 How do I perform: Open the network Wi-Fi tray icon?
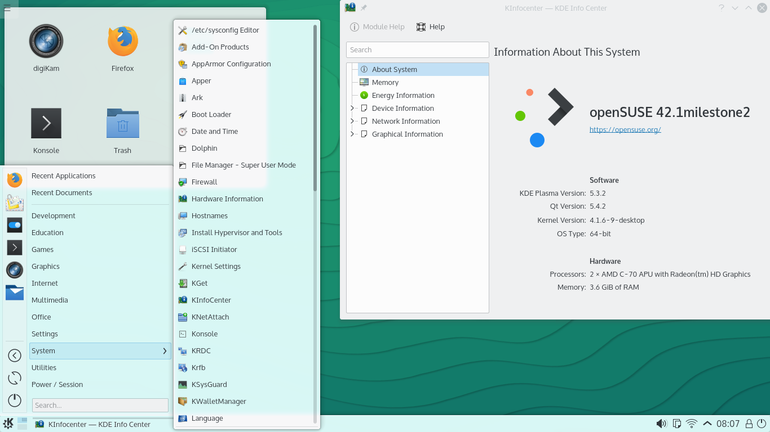tap(691, 424)
